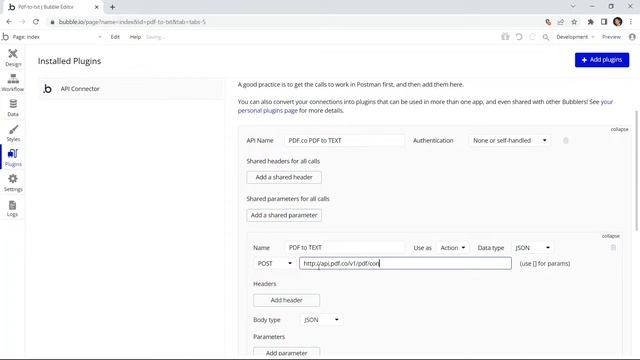This screenshot has height=360, width=640.
Task: Open the user account icon in editor
Action: [632, 37]
